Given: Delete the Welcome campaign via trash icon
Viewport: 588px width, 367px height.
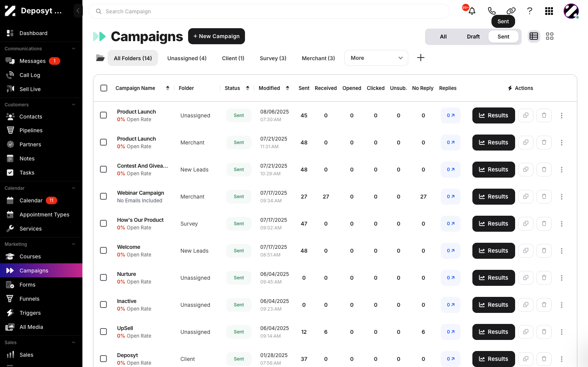Looking at the screenshot, I should click(x=544, y=251).
